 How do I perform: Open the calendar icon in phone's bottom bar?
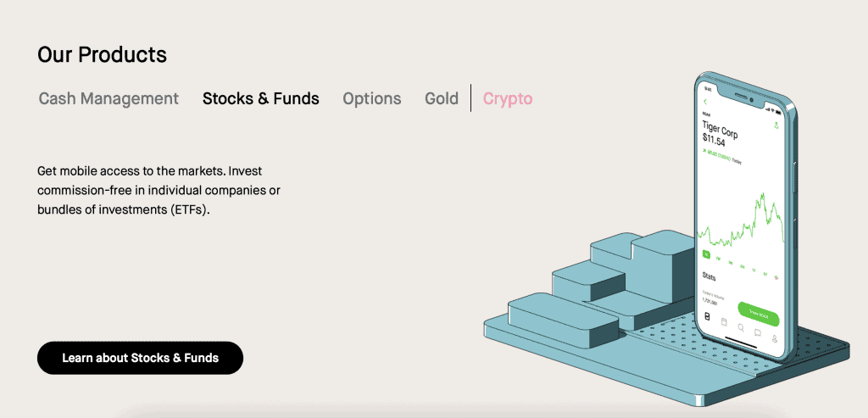[724, 321]
